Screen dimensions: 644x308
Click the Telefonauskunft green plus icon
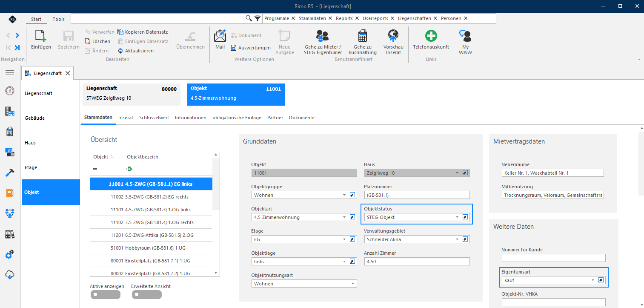click(x=431, y=36)
